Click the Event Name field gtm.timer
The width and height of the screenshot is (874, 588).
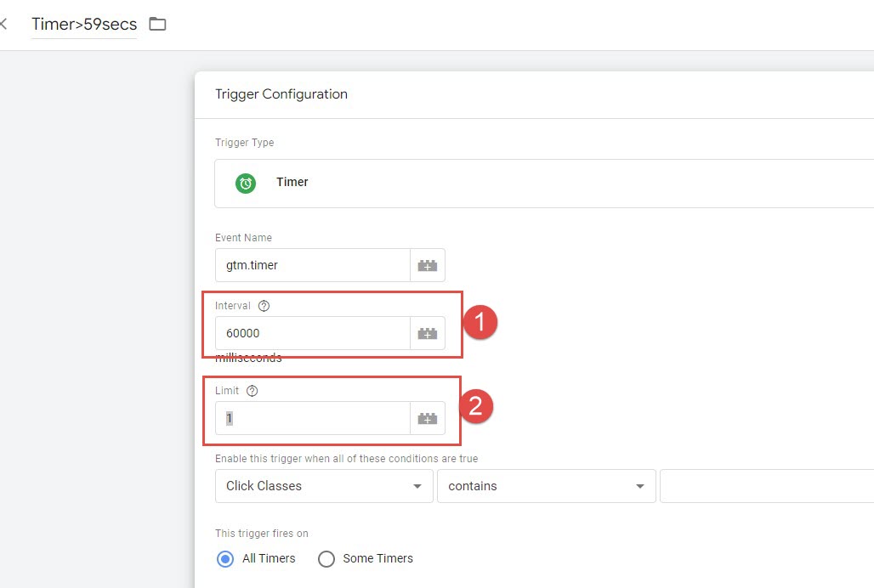coord(312,266)
